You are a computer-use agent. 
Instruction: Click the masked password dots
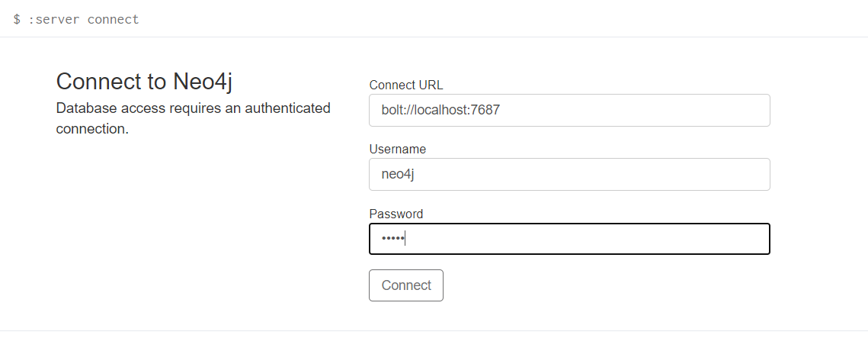(x=392, y=239)
